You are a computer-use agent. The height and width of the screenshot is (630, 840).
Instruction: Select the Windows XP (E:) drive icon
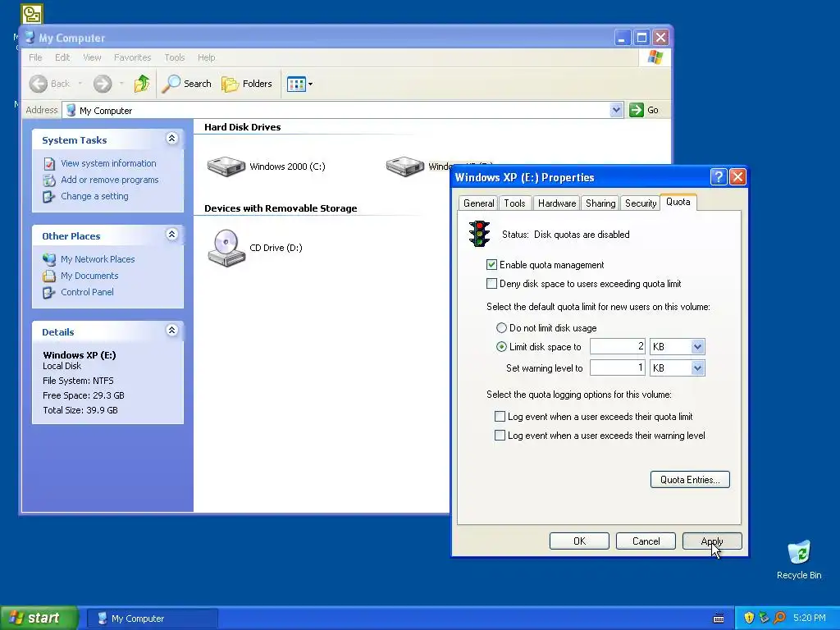[x=405, y=166]
